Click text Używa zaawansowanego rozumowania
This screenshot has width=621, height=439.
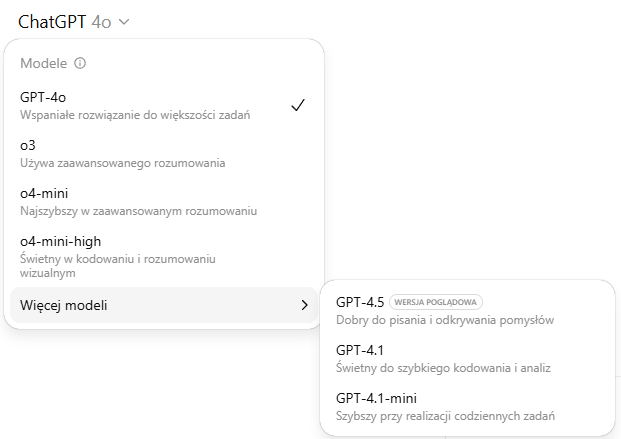[x=122, y=163]
